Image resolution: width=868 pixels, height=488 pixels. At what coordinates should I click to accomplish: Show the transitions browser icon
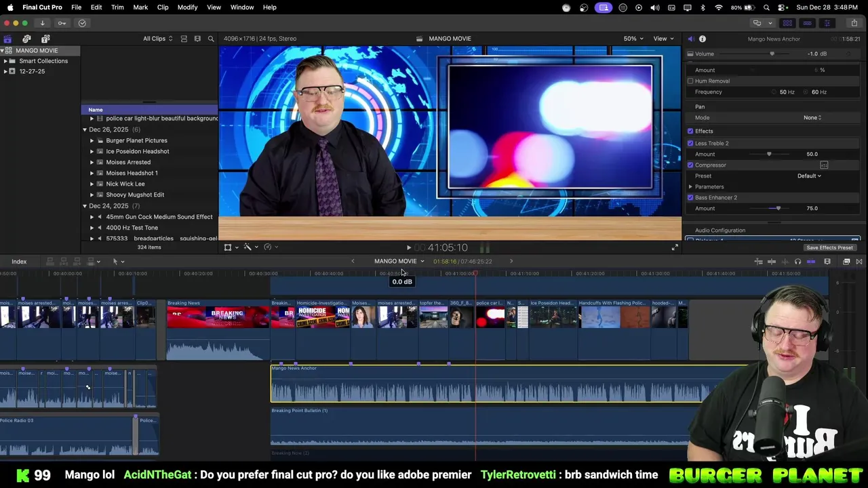pyautogui.click(x=859, y=262)
